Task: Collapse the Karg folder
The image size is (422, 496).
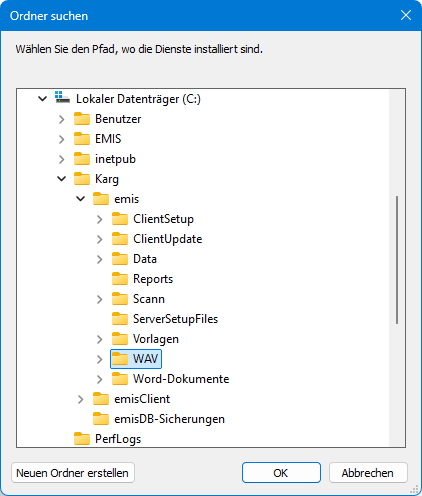Action: point(62,179)
